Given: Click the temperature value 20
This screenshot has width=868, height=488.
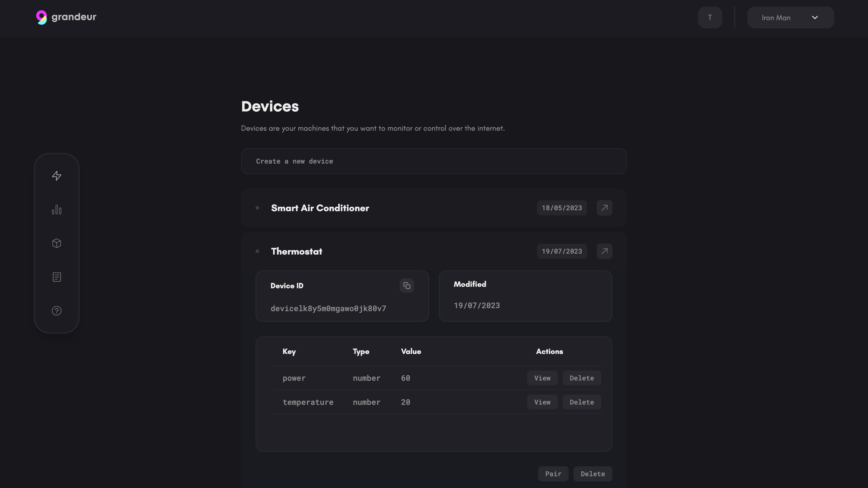Looking at the screenshot, I should point(405,402).
